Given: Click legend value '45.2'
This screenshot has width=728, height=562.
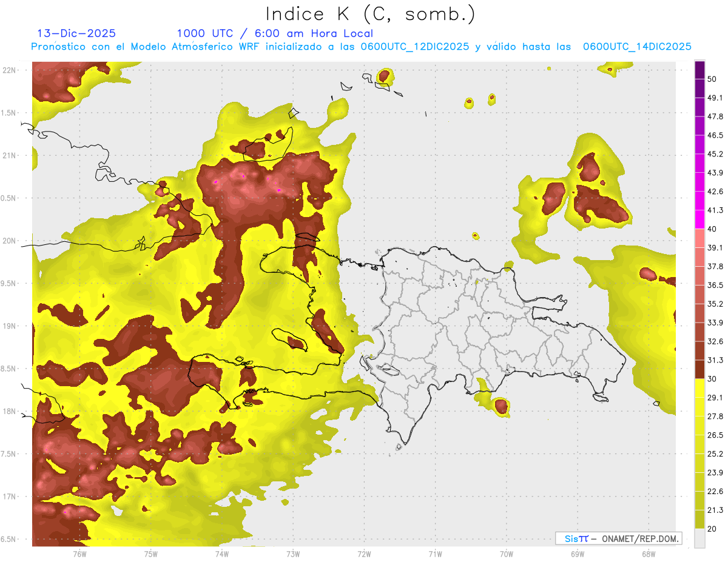Looking at the screenshot, I should click(x=715, y=154).
